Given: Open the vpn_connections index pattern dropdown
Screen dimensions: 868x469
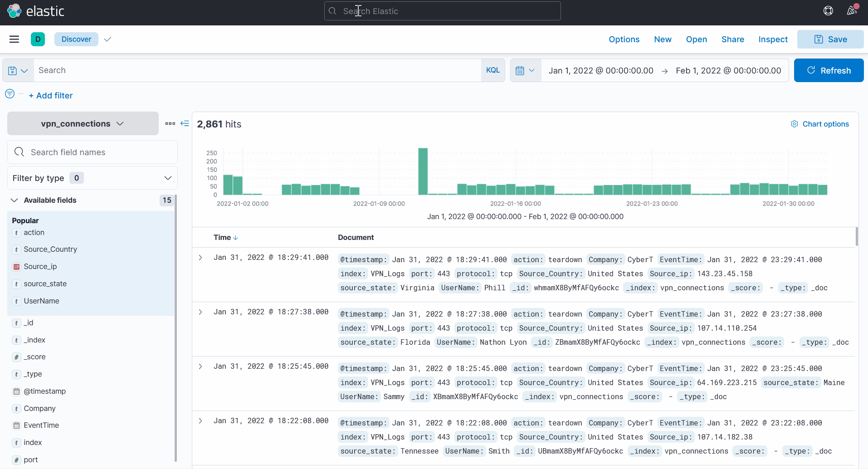Looking at the screenshot, I should coord(83,124).
